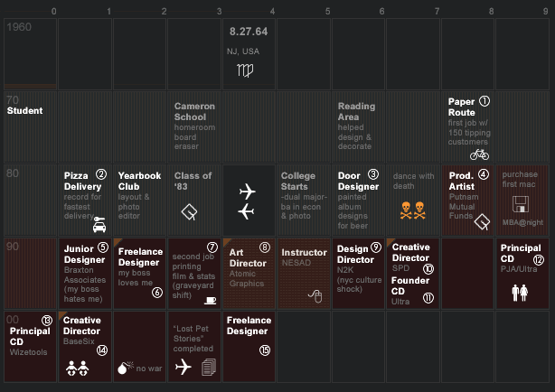The height and width of the screenshot is (392, 555).
Task: Click the pizza delivery car icon
Action: click(99, 225)
